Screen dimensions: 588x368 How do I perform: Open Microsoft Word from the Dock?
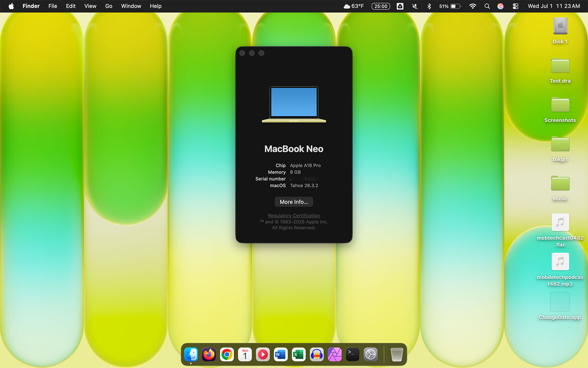(x=281, y=354)
